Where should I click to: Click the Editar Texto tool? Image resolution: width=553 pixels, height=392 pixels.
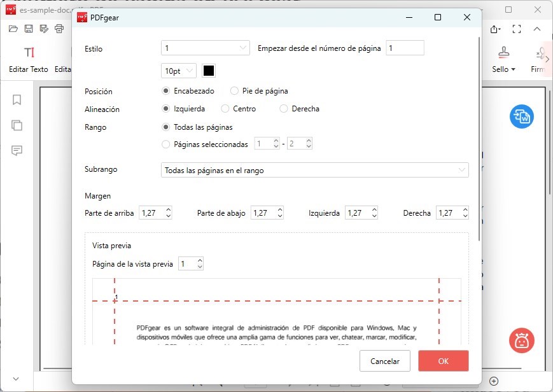pyautogui.click(x=29, y=59)
